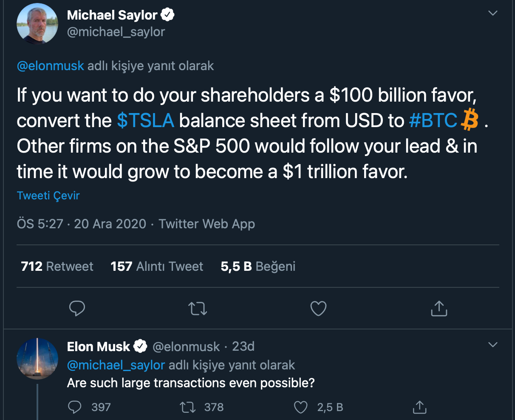Reply to Elon Musk's tweet

75,407
